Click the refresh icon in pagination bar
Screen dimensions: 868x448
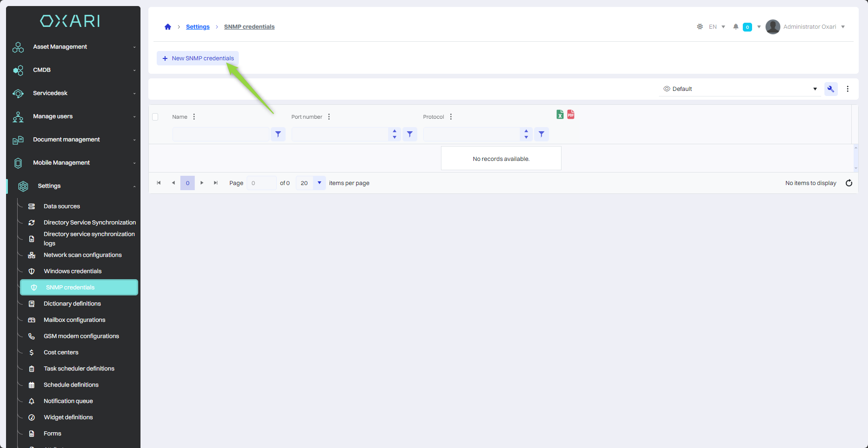[x=849, y=183]
